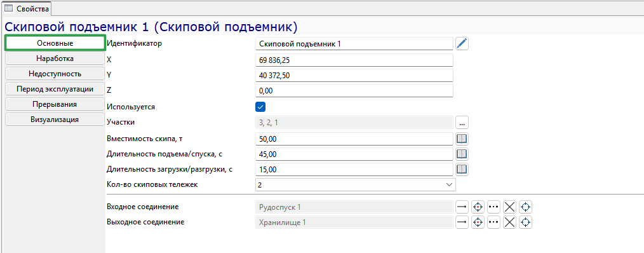The image size is (644, 253).
Task: Open the Недоступность section
Action: coord(55,74)
